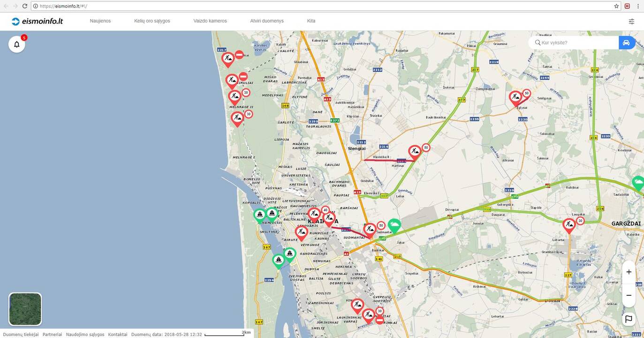The image size is (644, 338).
Task: Click the eismoinfo.lt logo
Action: tap(37, 21)
